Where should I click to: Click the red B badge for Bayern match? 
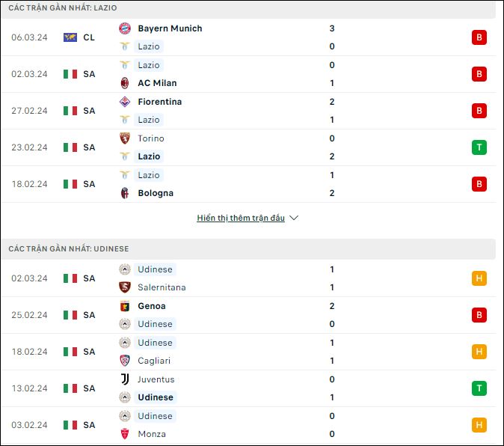(x=479, y=37)
